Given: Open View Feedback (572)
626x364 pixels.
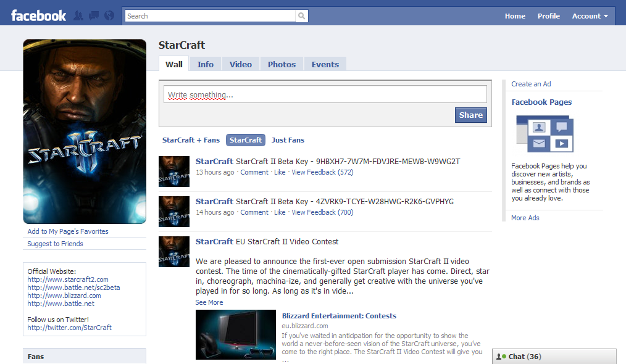Looking at the screenshot, I should click(x=323, y=172).
